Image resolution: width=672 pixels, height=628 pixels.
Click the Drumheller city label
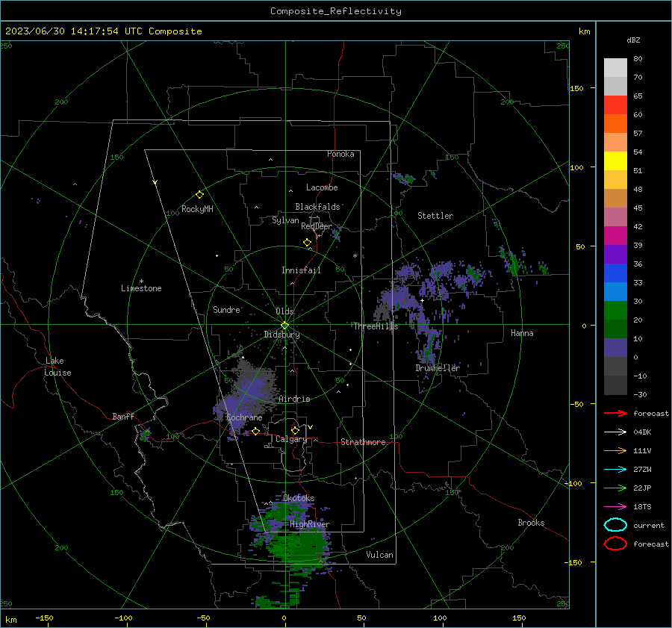[x=438, y=368]
